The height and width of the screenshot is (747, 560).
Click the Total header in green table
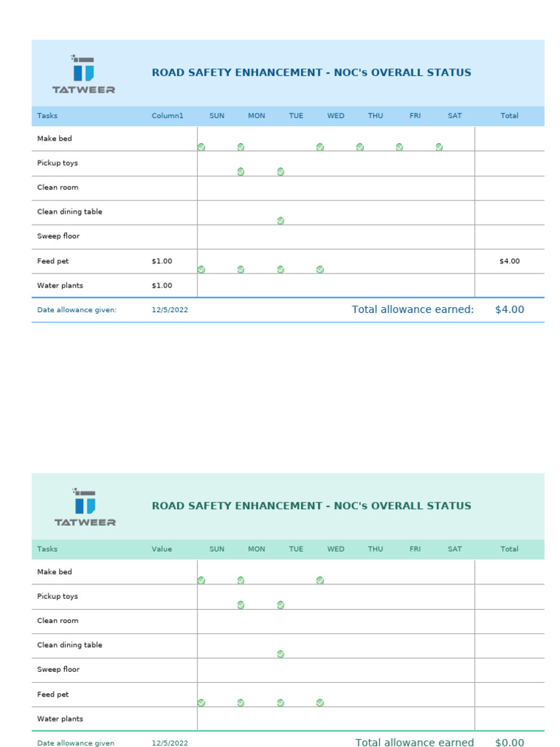pos(509,549)
